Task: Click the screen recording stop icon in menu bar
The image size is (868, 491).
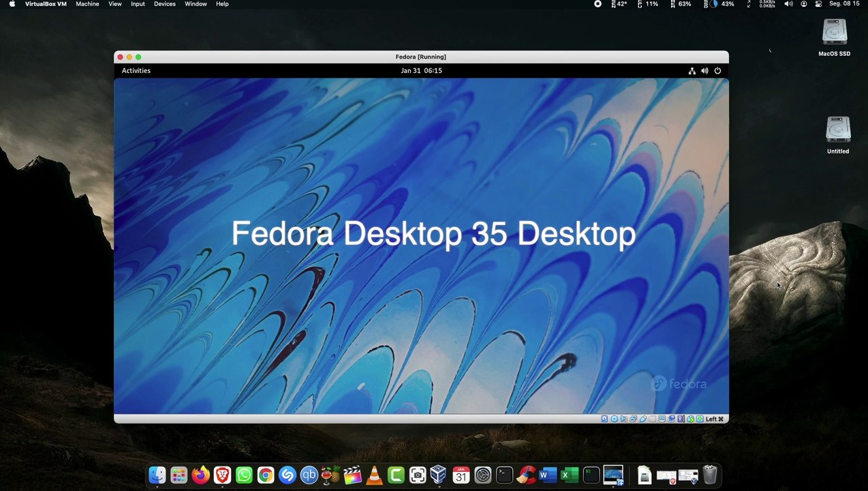Action: coord(598,4)
